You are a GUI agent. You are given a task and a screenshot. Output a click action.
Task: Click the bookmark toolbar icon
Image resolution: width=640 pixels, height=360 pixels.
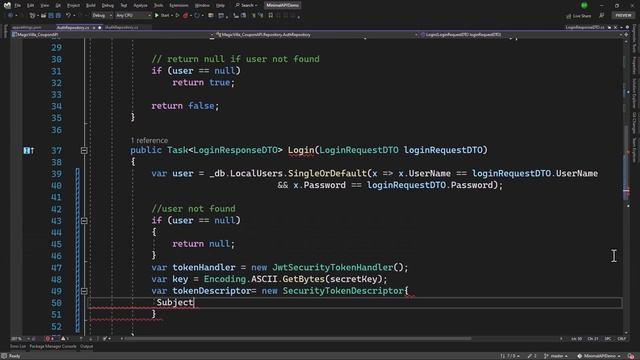pyautogui.click(x=270, y=16)
